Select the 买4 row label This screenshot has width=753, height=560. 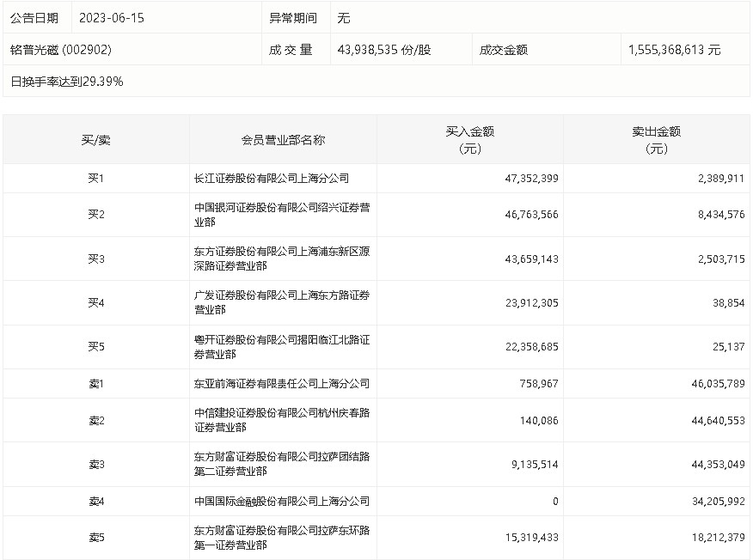click(x=96, y=303)
